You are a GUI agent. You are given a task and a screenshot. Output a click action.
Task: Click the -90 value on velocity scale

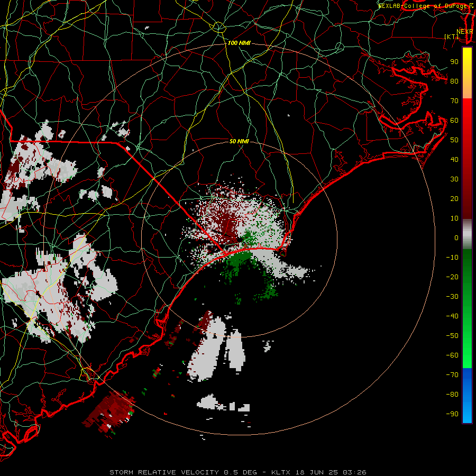[452, 414]
